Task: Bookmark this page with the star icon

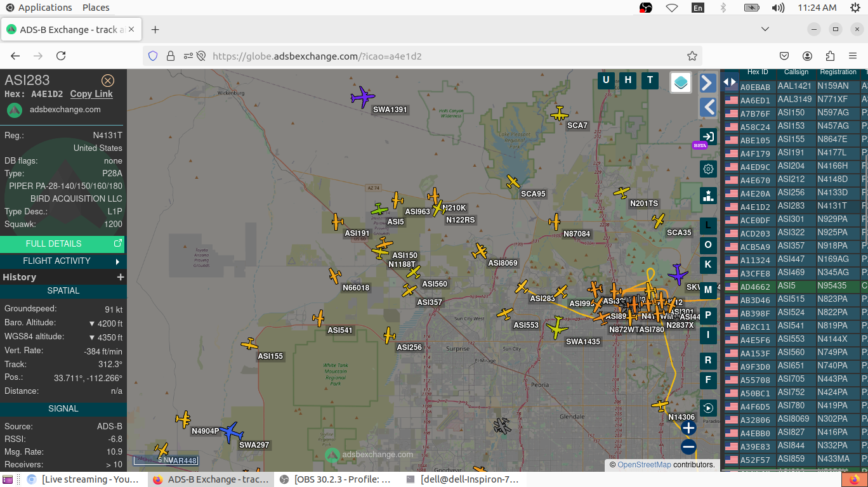Action: pos(692,56)
